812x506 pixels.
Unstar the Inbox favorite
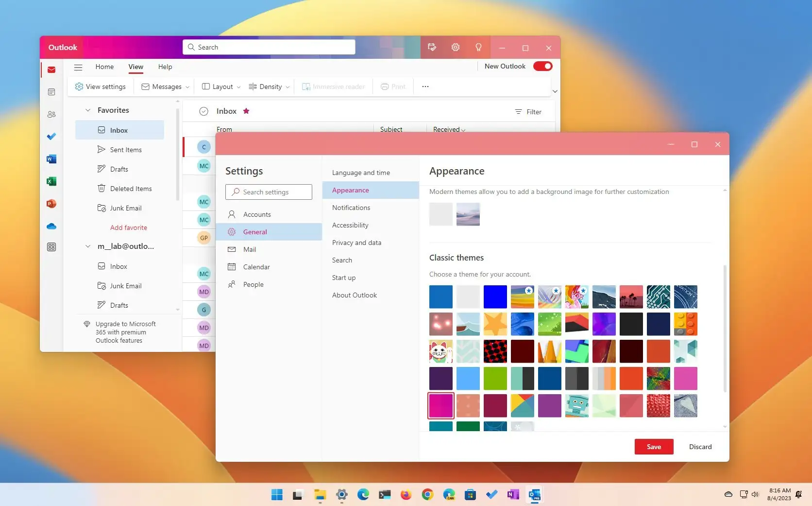click(246, 111)
